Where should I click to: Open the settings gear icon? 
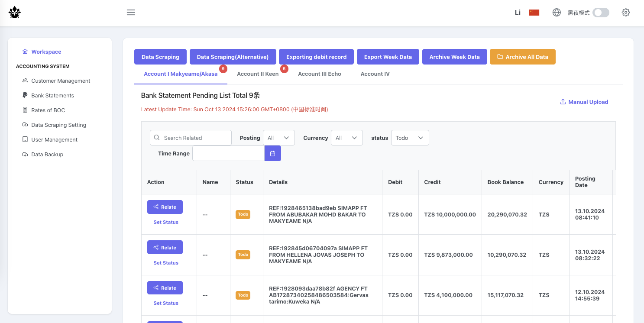626,13
